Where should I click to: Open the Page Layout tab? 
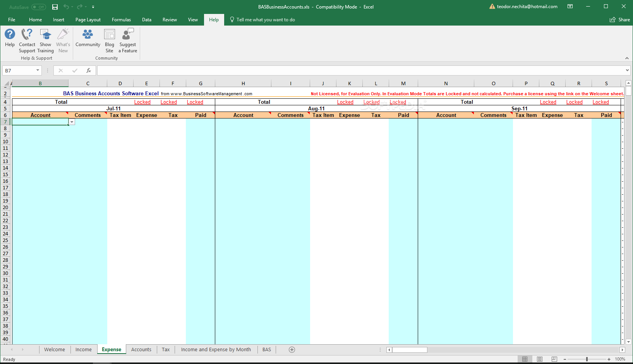pyautogui.click(x=88, y=20)
